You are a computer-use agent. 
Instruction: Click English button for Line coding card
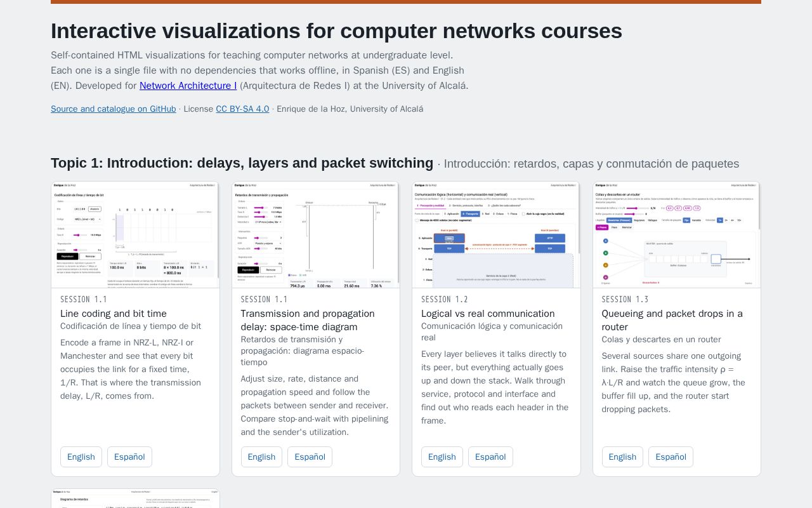coord(81,457)
